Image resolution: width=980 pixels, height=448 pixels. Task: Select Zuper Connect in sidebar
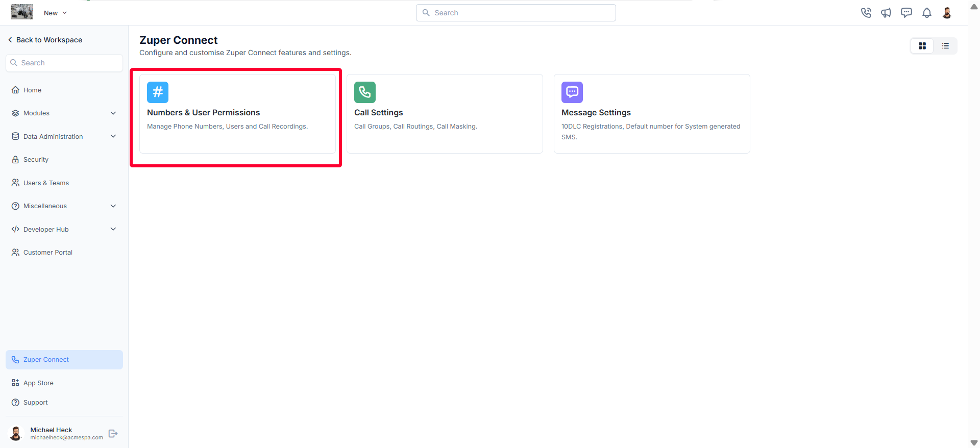click(64, 360)
